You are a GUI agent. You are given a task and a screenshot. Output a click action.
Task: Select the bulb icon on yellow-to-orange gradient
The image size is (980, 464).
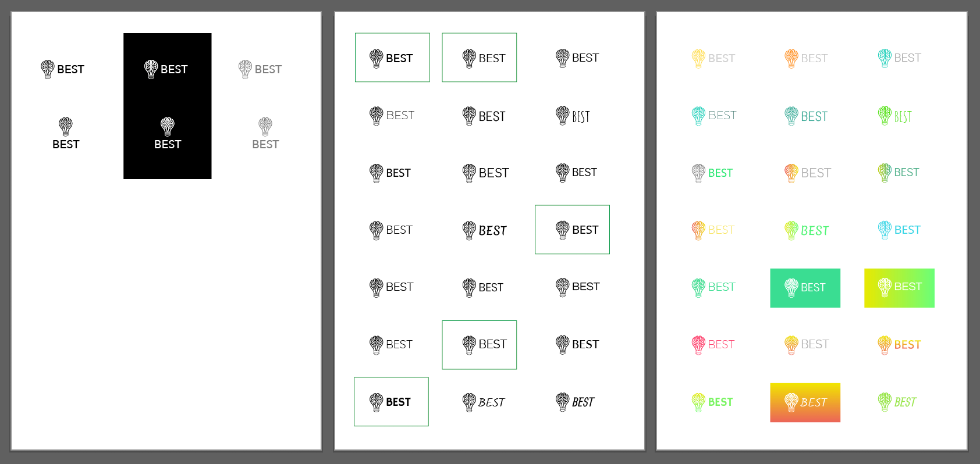tap(791, 402)
